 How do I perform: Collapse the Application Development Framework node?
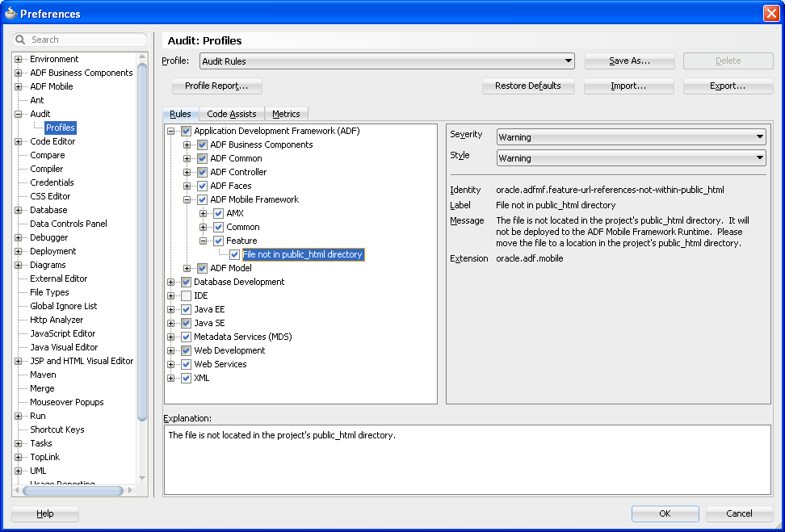[170, 131]
